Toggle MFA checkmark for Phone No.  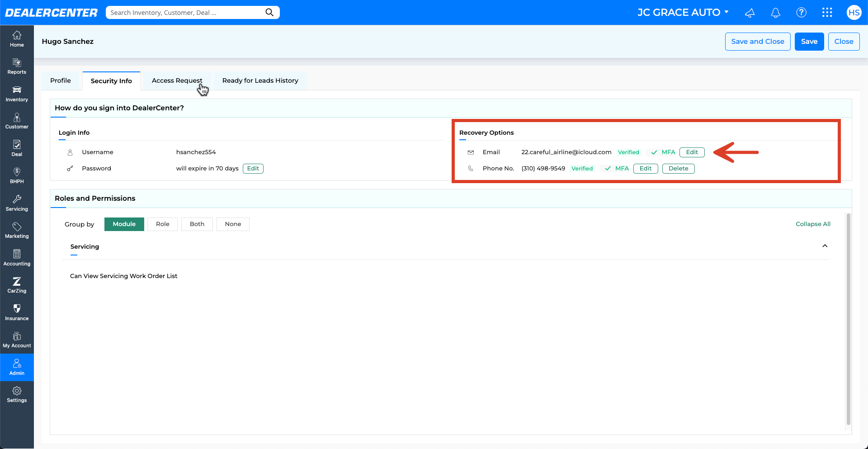coord(608,168)
